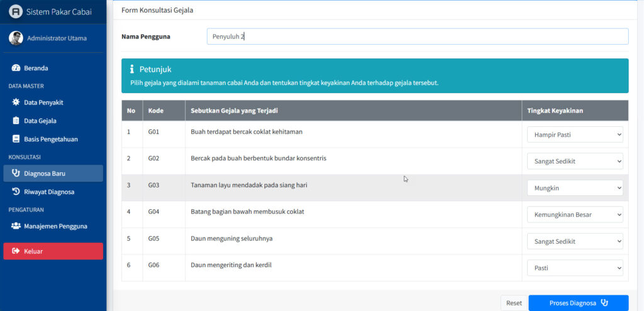Change G03 confidence level from Mungkin
This screenshot has height=311, width=644.
pos(575,188)
